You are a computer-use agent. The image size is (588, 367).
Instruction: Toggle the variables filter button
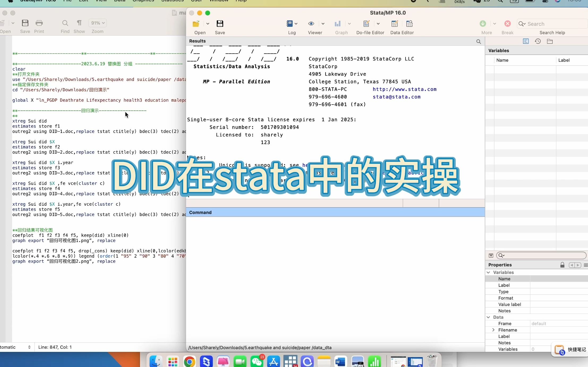click(491, 256)
